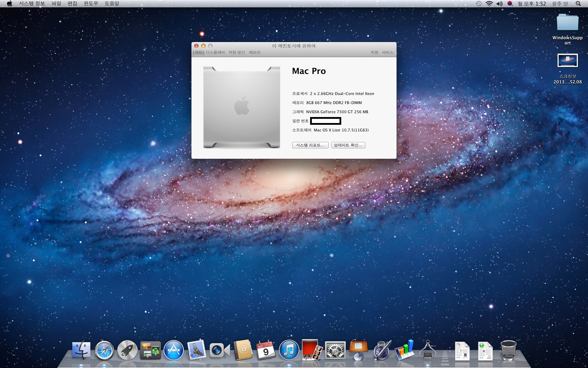Open Photo Booth from the dock
The image size is (588, 368).
coord(312,350)
